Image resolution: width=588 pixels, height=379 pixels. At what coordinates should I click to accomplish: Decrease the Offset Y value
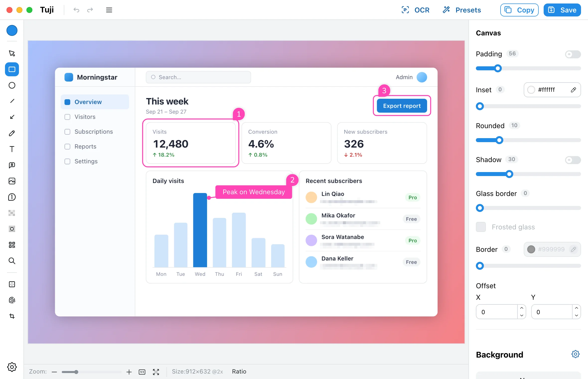[x=577, y=315]
